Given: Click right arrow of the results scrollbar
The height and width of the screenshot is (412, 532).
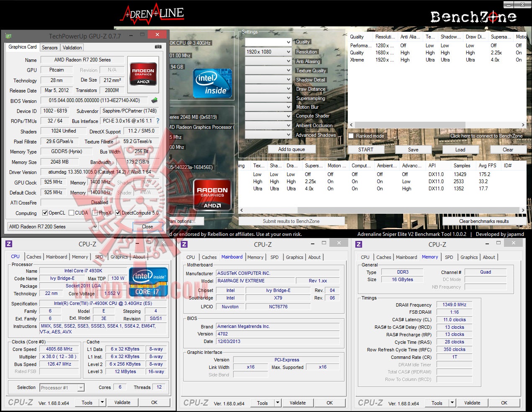Looking at the screenshot, I should click(523, 210).
